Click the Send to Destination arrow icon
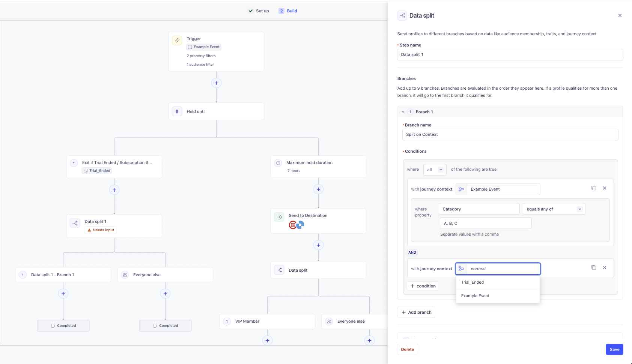632x364 pixels. [279, 217]
